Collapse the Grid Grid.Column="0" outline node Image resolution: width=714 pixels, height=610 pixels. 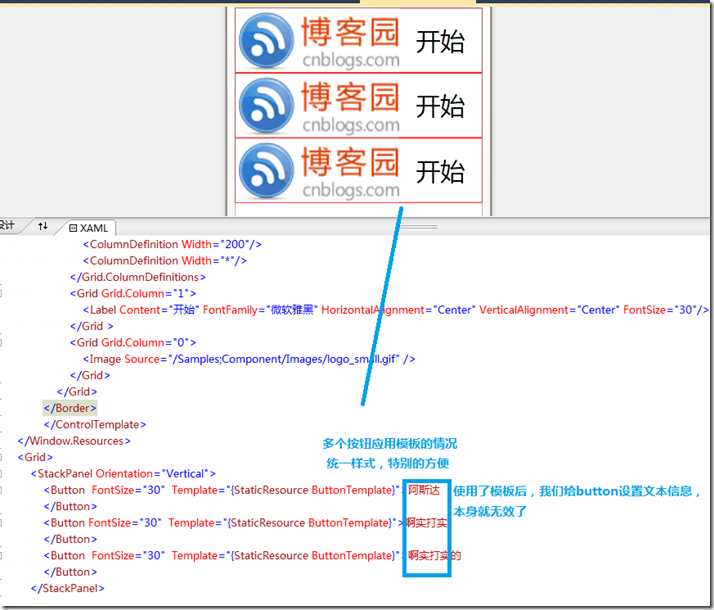point(1,343)
